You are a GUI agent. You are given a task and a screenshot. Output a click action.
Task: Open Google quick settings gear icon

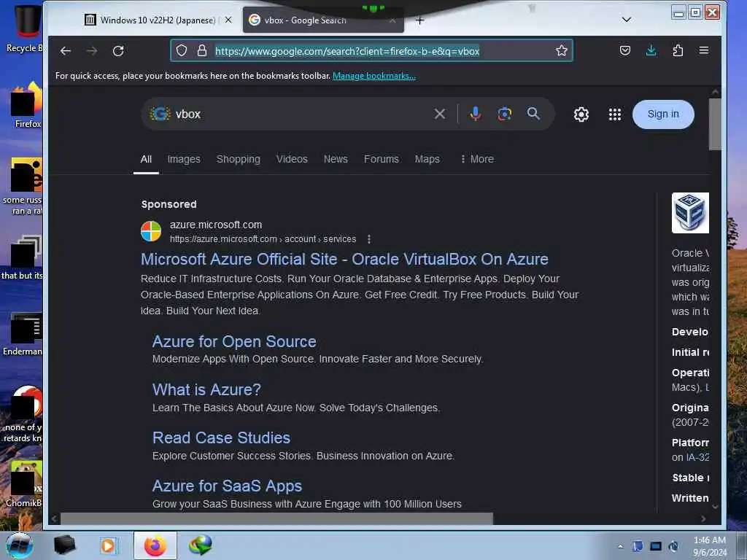click(x=581, y=114)
